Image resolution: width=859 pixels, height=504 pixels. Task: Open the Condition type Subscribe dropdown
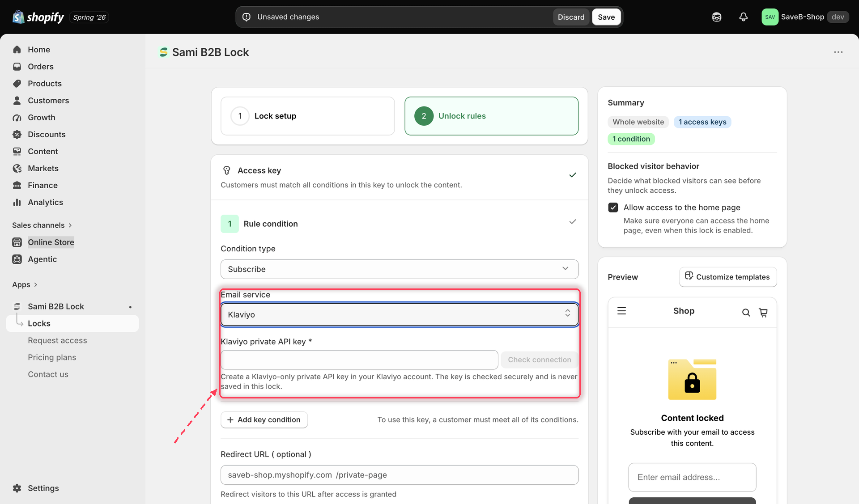point(400,269)
